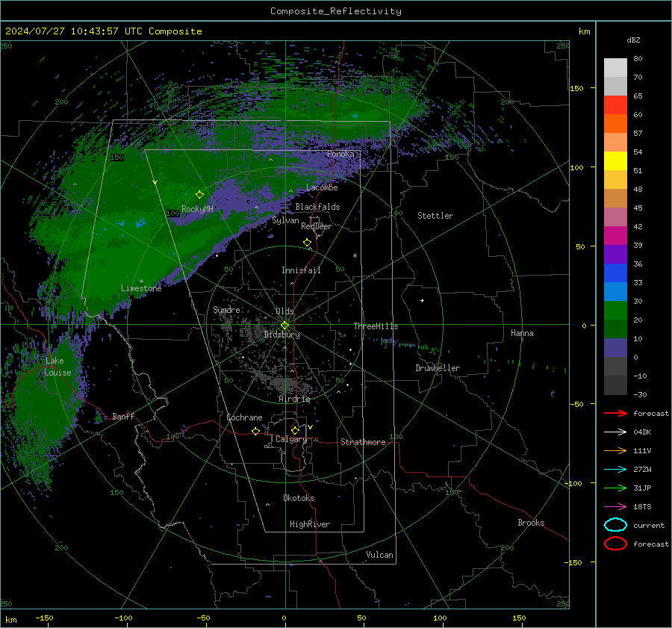This screenshot has width=672, height=628.
Task: Click the Sundre city label
Action: click(x=226, y=309)
